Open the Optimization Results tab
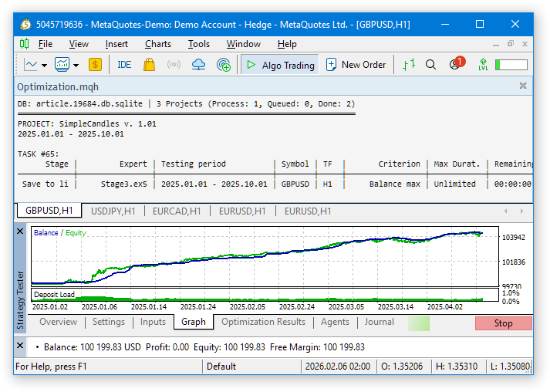This screenshot has width=550, height=392. click(x=263, y=322)
